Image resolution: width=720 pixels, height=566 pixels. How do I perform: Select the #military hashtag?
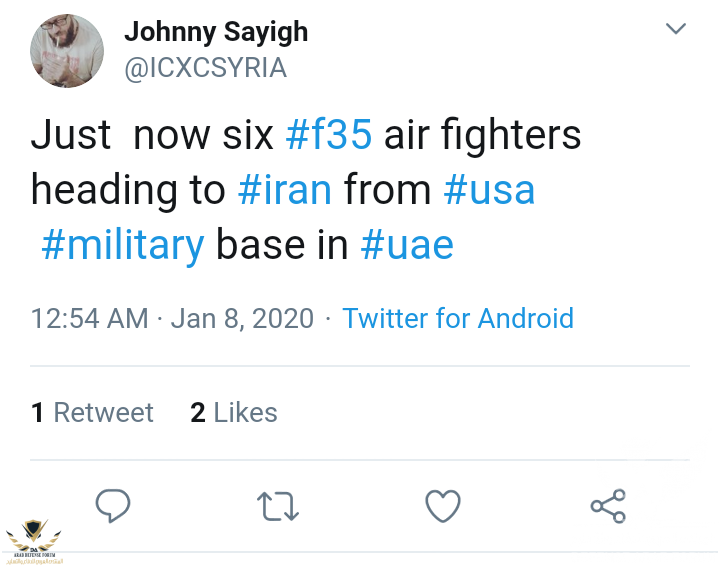click(123, 244)
